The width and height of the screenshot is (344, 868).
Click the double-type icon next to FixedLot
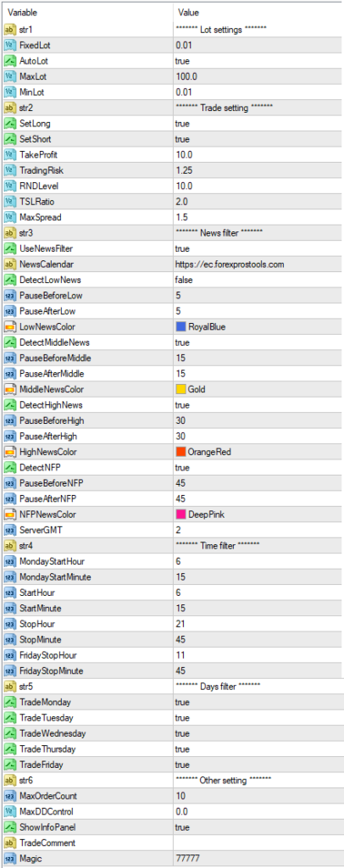tap(9, 46)
